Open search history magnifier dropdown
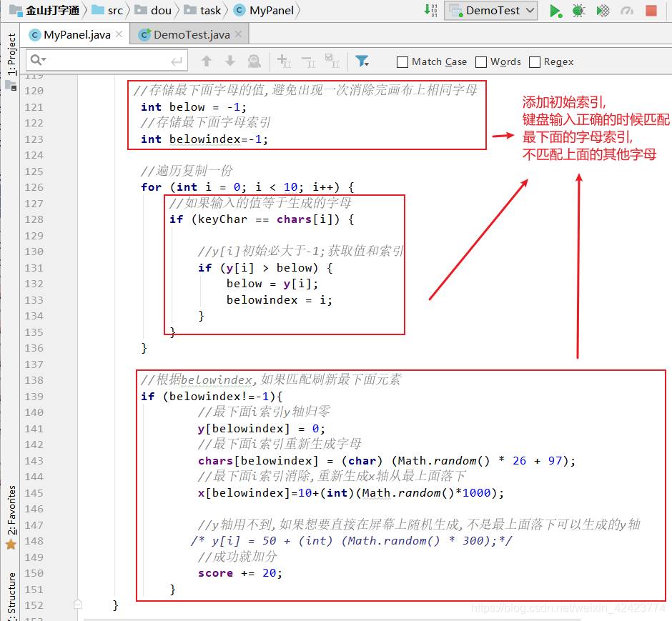Screen dimensions: 672x621 (38, 61)
